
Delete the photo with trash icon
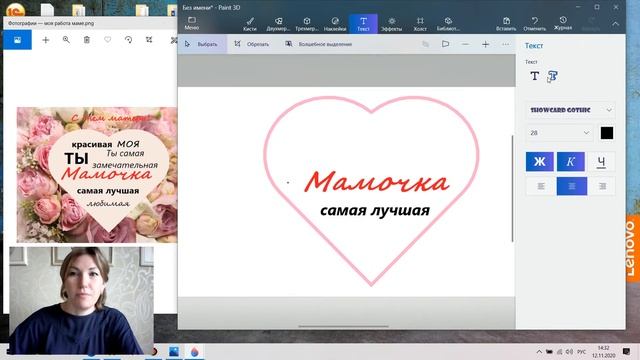(87, 40)
